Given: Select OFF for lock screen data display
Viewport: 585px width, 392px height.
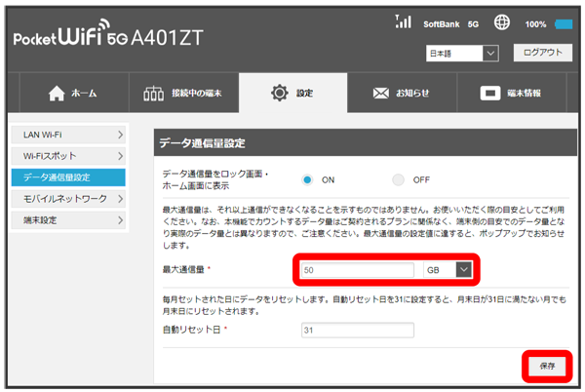Looking at the screenshot, I should pos(398,179).
